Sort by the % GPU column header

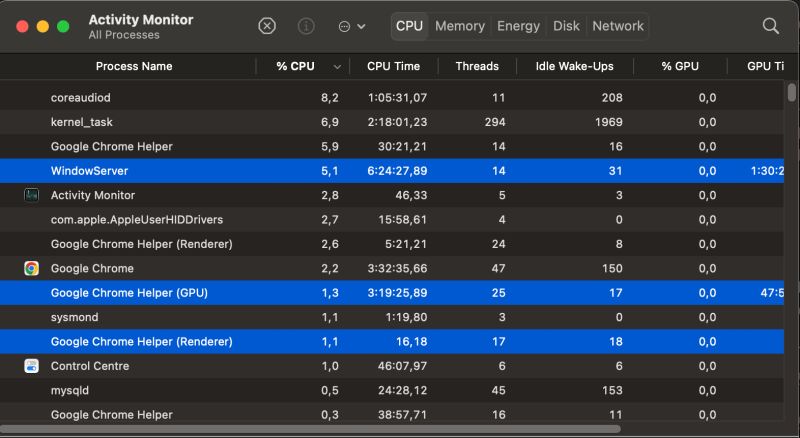[680, 66]
